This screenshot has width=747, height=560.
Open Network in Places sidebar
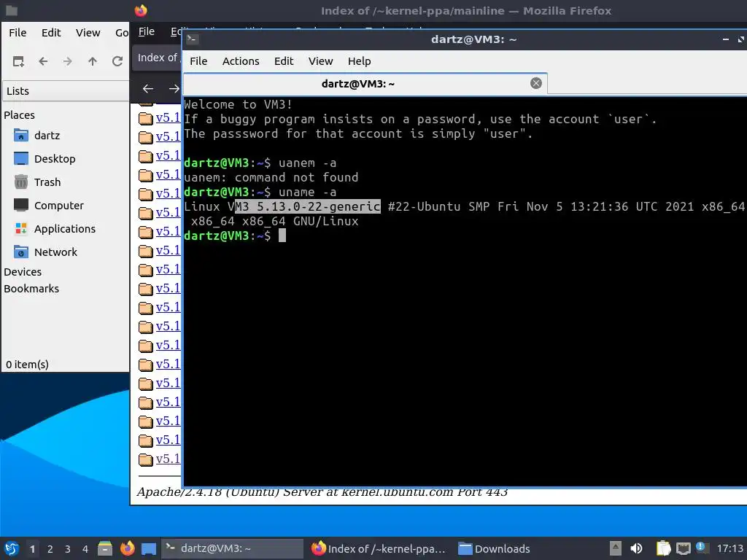point(46,252)
